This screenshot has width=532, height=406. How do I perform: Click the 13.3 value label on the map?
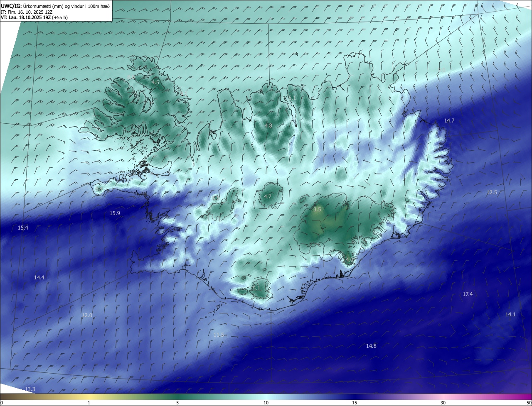[30, 389]
